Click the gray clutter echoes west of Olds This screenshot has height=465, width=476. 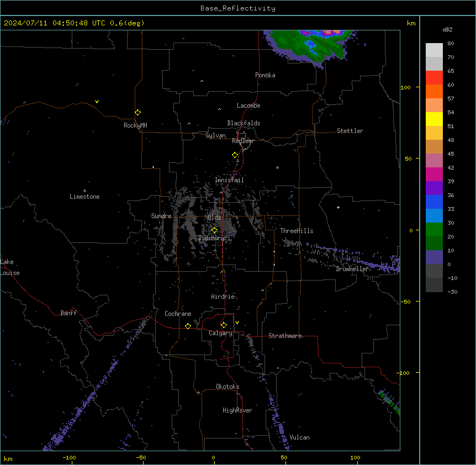pos(188,223)
